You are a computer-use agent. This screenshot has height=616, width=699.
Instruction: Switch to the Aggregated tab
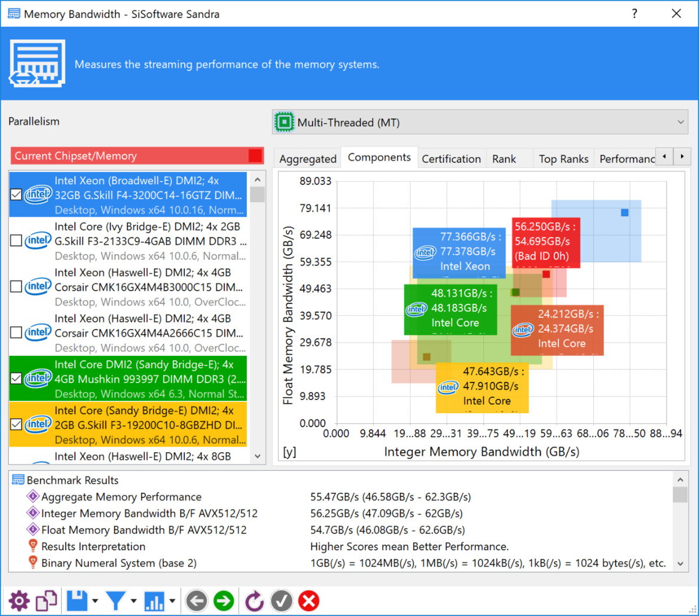(x=308, y=158)
